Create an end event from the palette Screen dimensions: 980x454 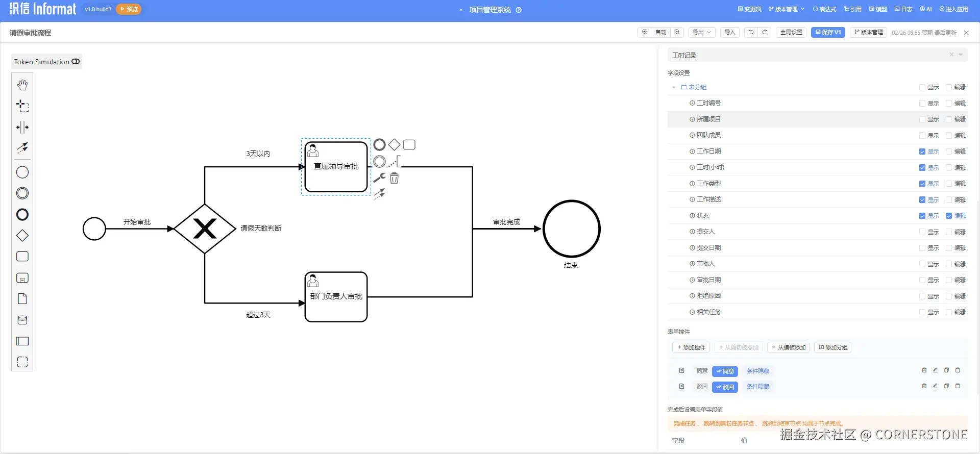pyautogui.click(x=22, y=215)
